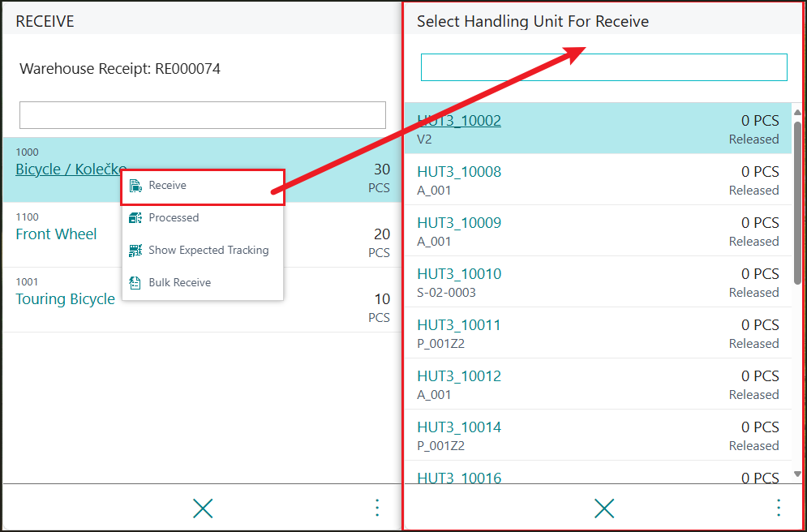This screenshot has width=807, height=532.
Task: Click the Receive icon in context menu
Action: [x=135, y=186]
